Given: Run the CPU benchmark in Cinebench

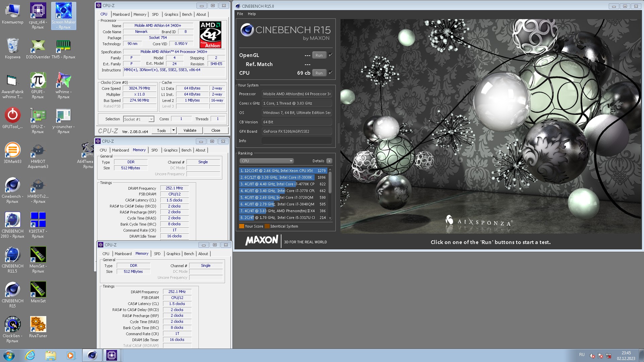Looking at the screenshot, I should 319,73.
